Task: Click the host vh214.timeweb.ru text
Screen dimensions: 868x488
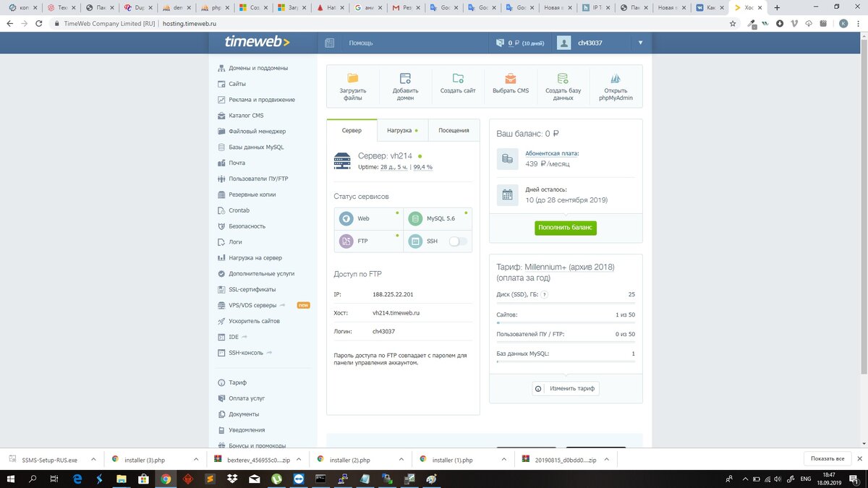Action: tap(396, 313)
